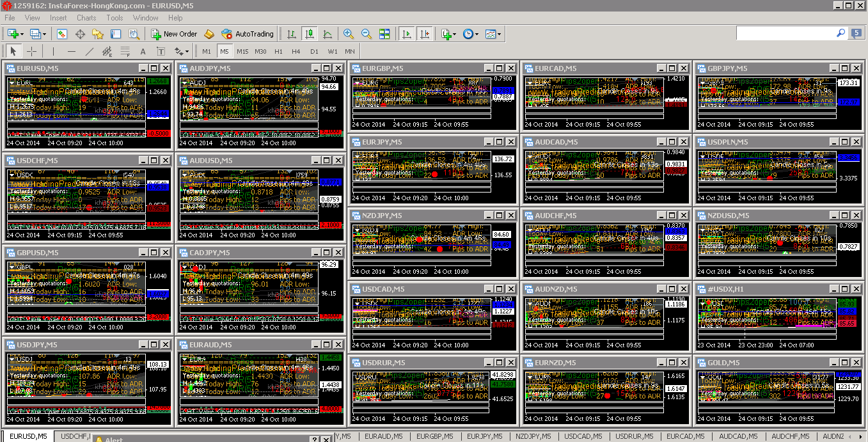
Task: Select the Equidistant Channel tool
Action: coord(107,51)
